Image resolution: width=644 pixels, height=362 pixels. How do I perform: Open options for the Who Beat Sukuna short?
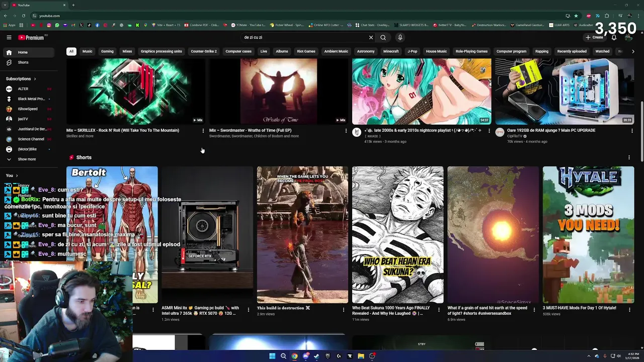[439, 310]
